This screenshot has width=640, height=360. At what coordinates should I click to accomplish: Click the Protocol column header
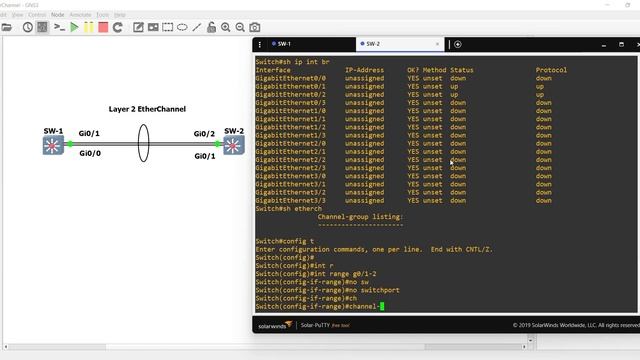click(551, 70)
